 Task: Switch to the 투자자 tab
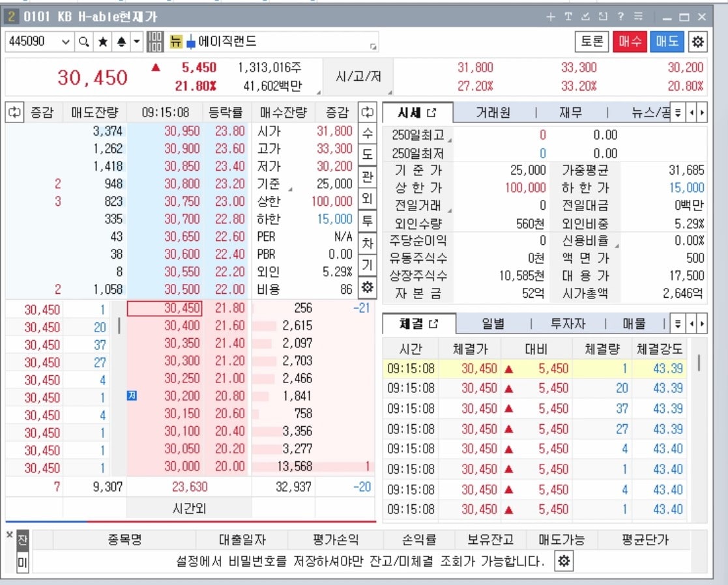point(568,324)
